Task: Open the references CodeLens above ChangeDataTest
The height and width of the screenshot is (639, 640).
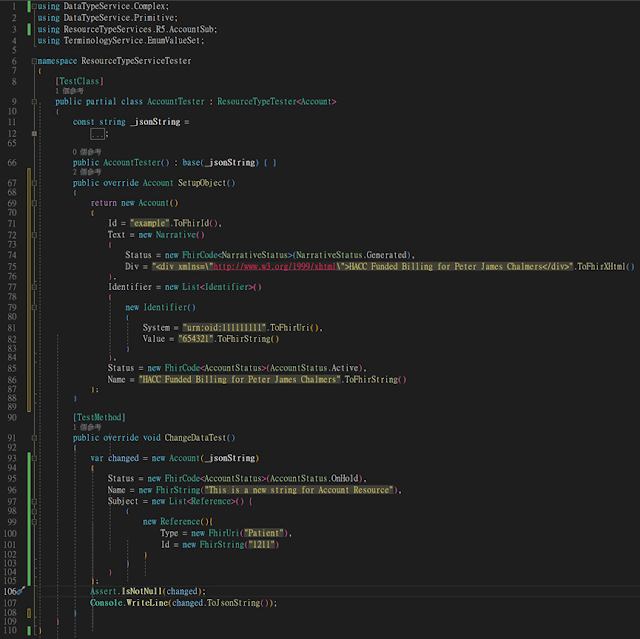Action: (87, 427)
